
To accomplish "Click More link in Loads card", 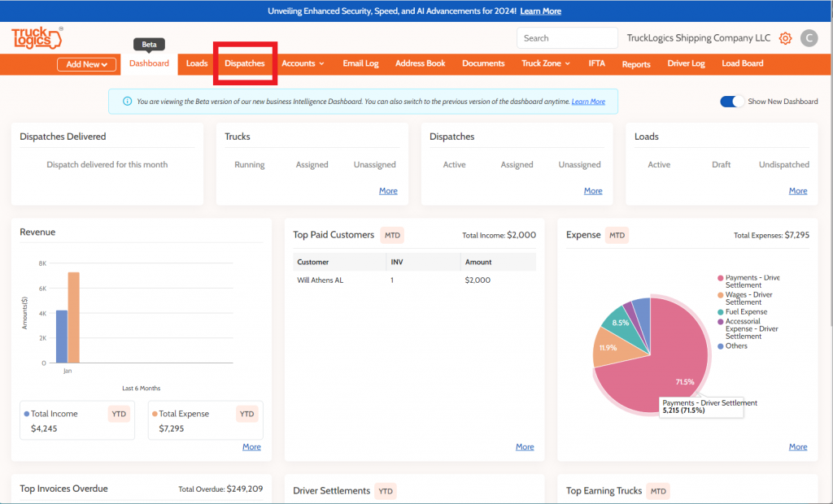I will (x=798, y=191).
